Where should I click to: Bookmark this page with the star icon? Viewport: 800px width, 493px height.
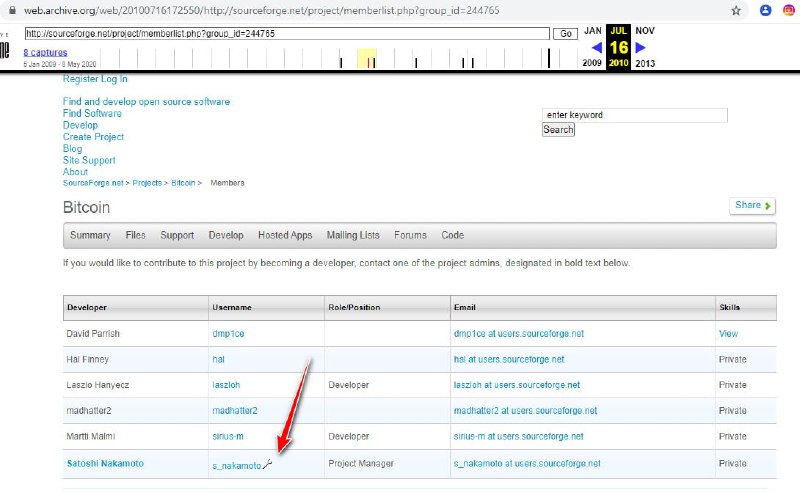pyautogui.click(x=736, y=10)
